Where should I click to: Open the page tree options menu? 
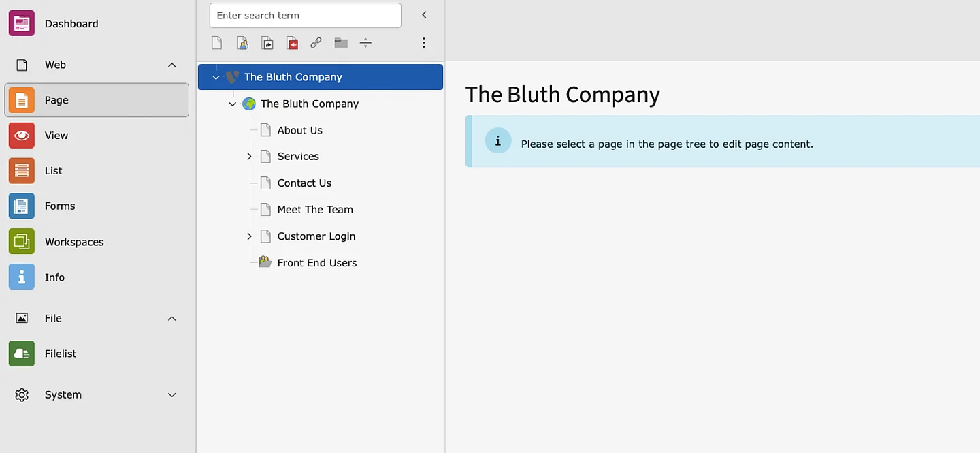(x=424, y=42)
